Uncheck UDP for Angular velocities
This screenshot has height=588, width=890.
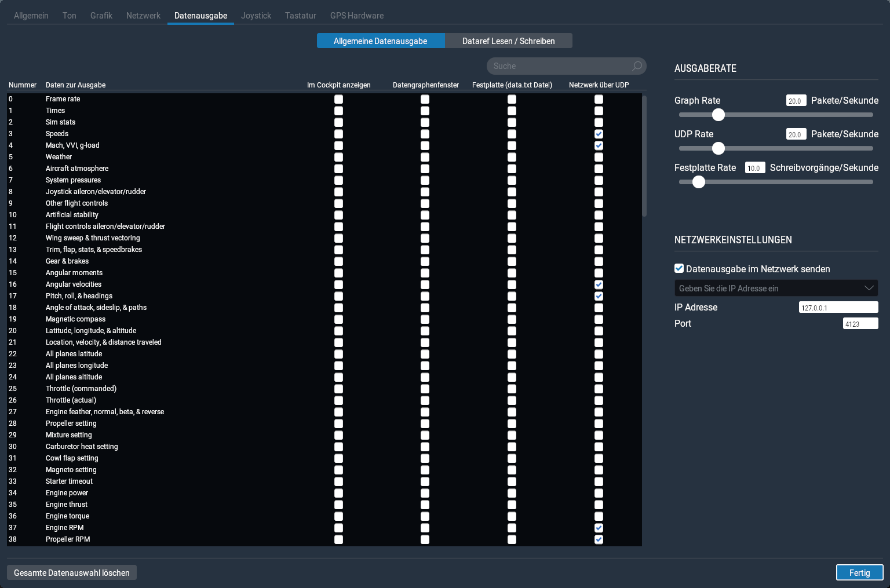pos(599,284)
